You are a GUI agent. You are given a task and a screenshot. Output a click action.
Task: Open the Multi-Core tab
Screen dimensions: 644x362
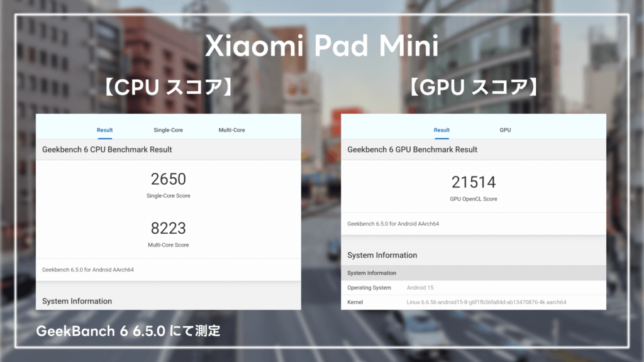231,130
